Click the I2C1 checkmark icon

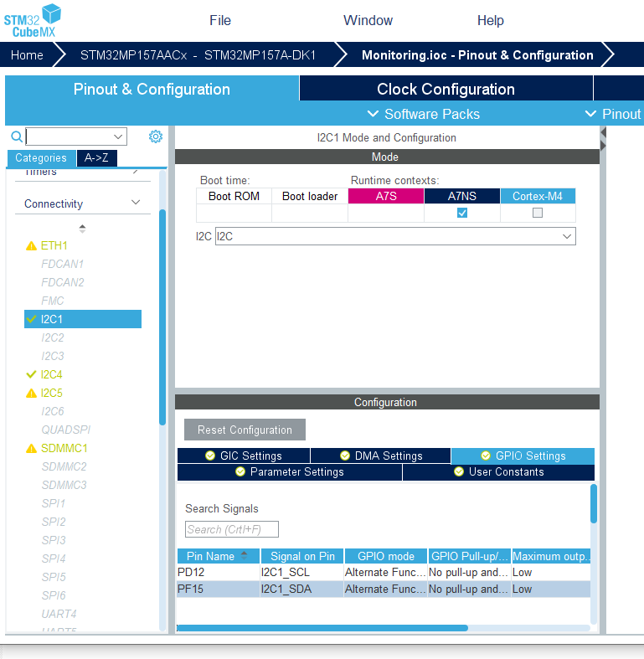31,319
